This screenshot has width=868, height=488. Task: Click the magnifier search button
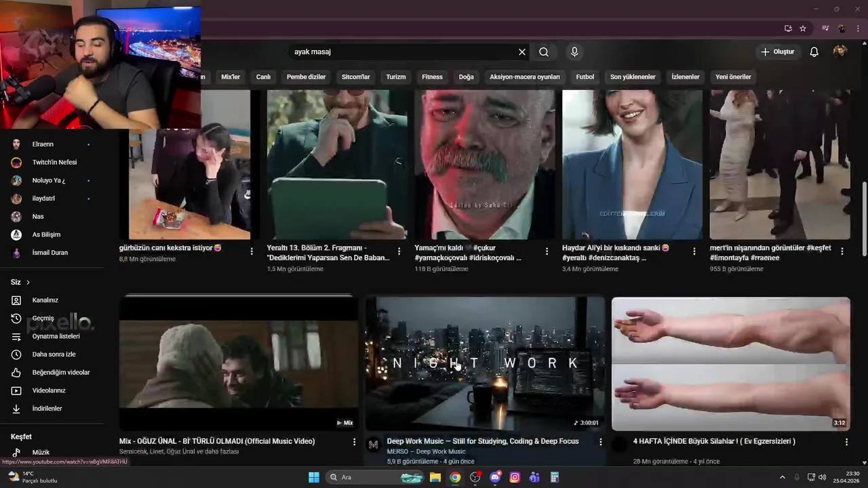(544, 52)
